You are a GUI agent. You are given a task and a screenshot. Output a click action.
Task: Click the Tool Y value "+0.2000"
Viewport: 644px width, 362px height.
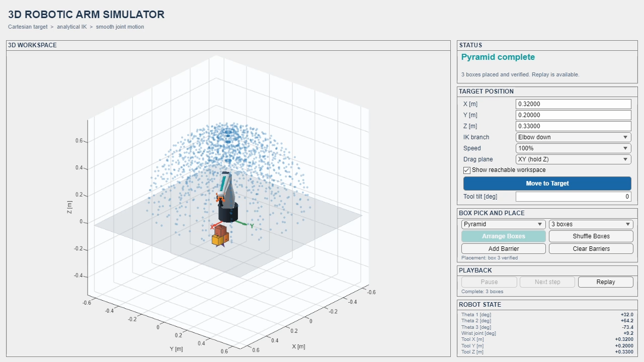624,346
